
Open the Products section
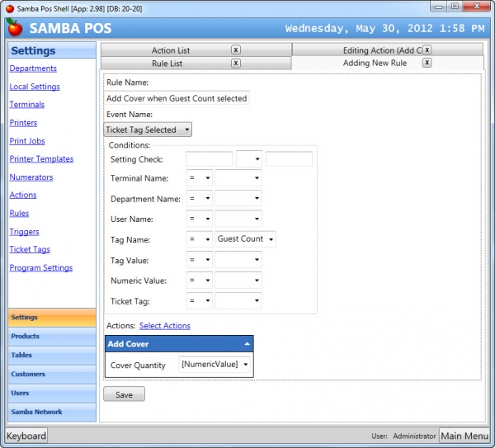click(52, 337)
